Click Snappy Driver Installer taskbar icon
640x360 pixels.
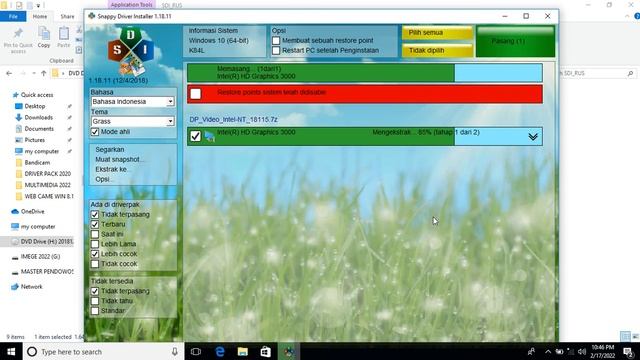coord(289,351)
